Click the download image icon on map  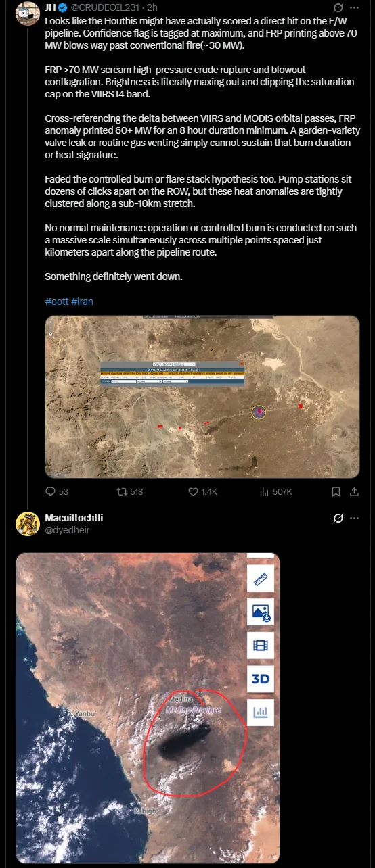pyautogui.click(x=261, y=612)
